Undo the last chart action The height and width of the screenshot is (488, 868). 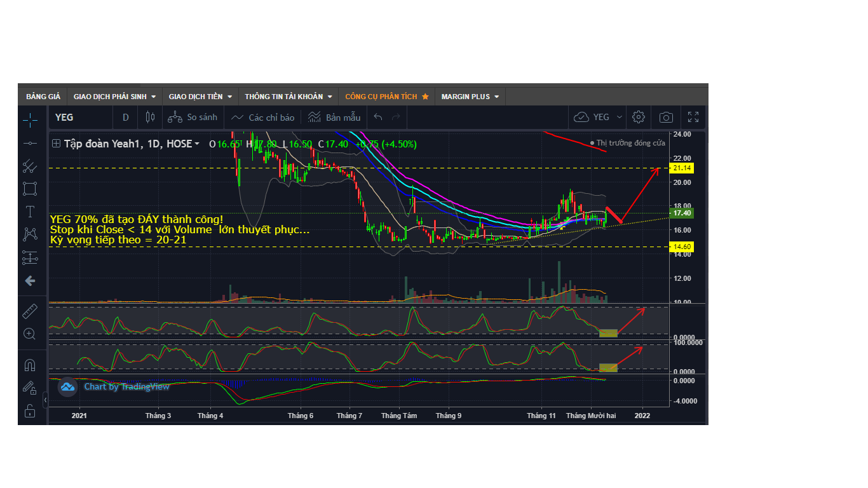[x=378, y=117]
